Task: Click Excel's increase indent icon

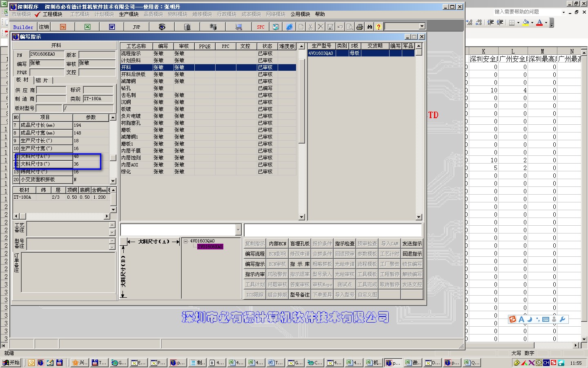Action: tap(500, 23)
